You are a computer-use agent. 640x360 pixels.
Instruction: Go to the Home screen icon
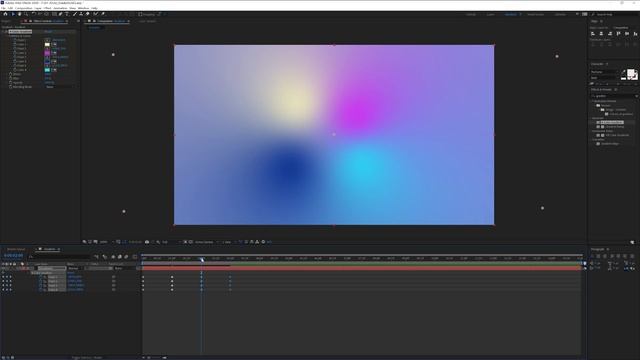click(5, 14)
